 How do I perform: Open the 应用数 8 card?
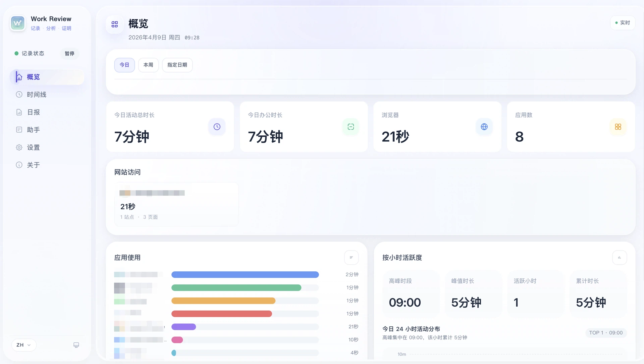point(571,127)
